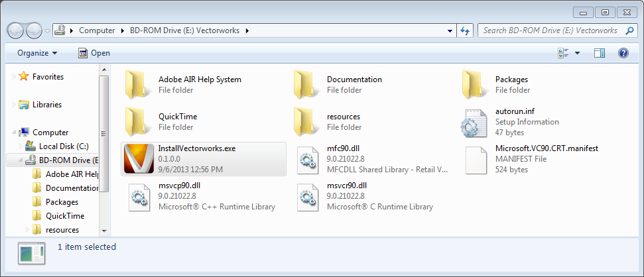Select the msvcr90.dll file icon

307,196
